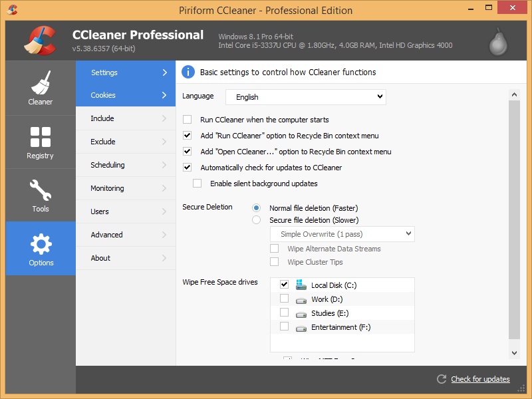Click the Studies (E:) drive icon
532x399 pixels.
point(301,315)
